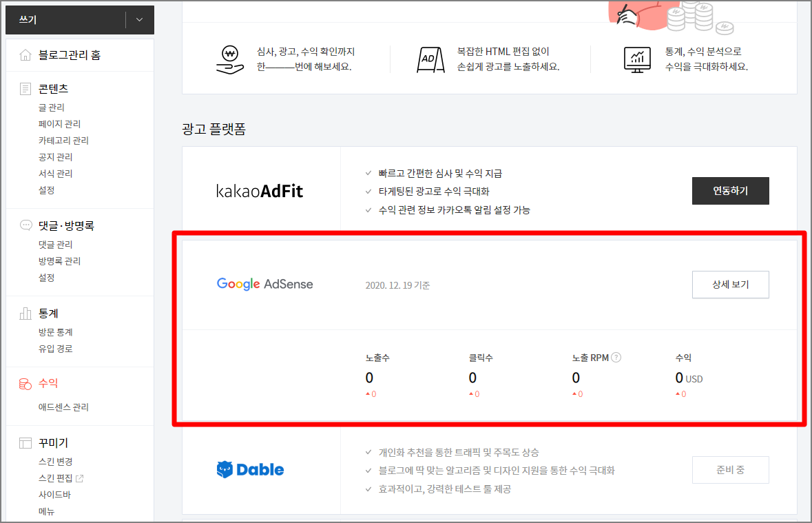Click '개인화 추천을 통한 트래픽 및 주목도 상승'

(458, 453)
